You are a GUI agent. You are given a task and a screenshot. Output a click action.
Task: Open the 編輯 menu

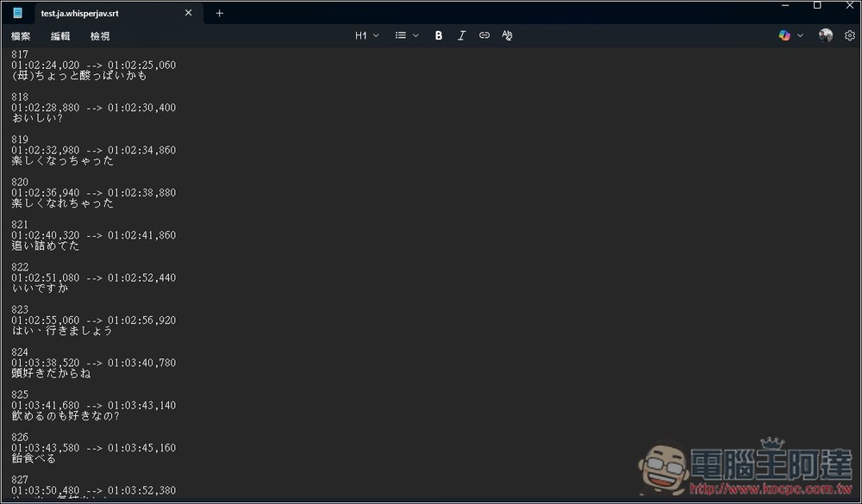(x=59, y=35)
